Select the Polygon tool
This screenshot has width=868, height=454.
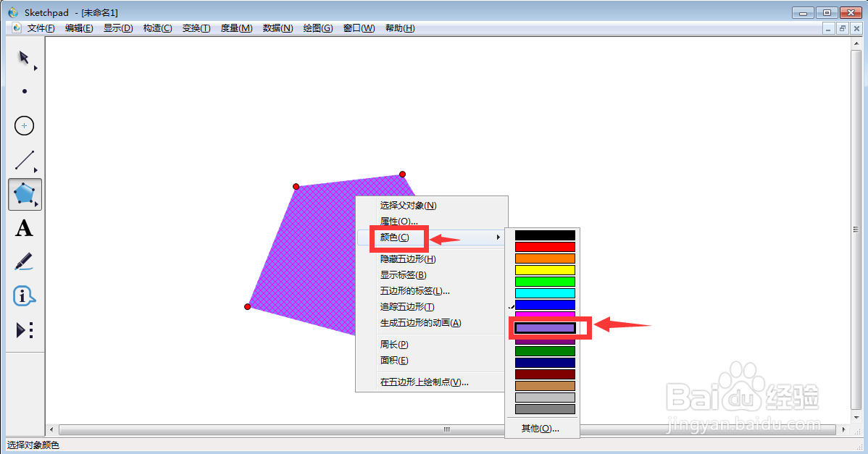click(x=24, y=194)
